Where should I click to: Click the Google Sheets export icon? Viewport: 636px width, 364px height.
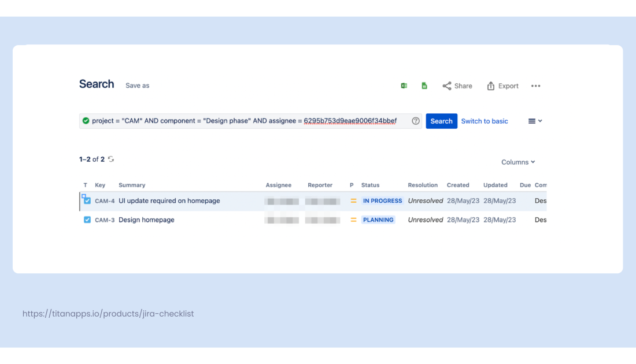pos(424,86)
